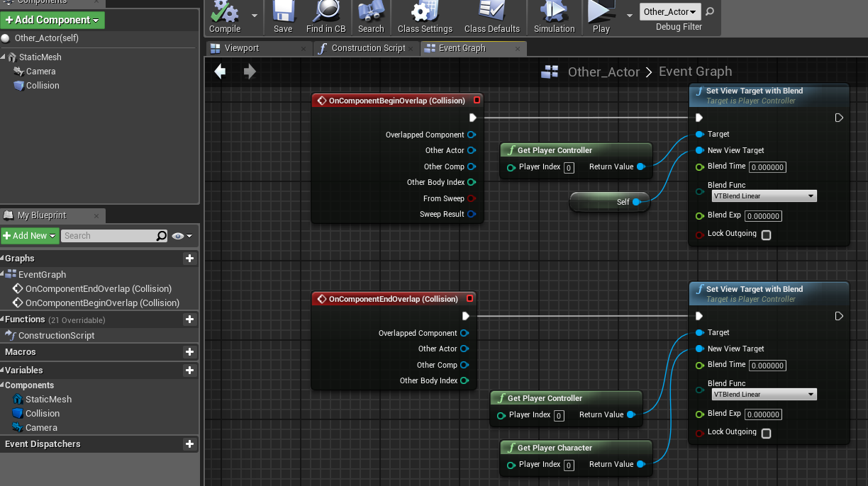The width and height of the screenshot is (868, 486).
Task: Add a new variable with plus icon
Action: pos(189,371)
